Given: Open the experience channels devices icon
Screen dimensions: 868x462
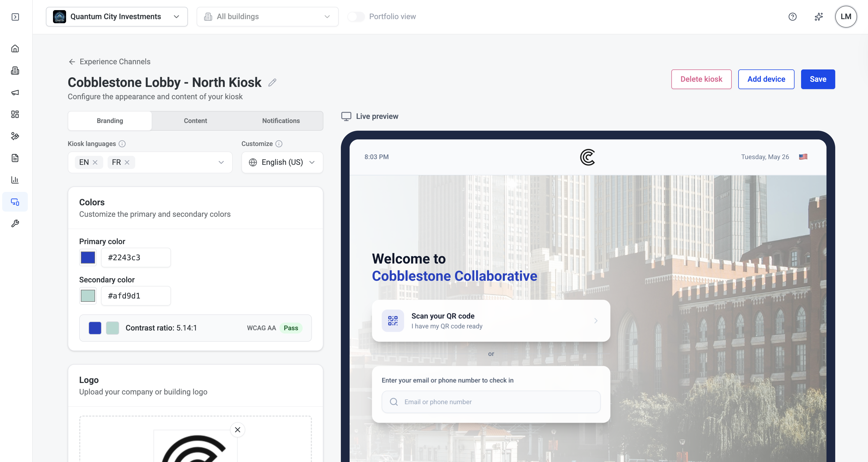Looking at the screenshot, I should 15,202.
